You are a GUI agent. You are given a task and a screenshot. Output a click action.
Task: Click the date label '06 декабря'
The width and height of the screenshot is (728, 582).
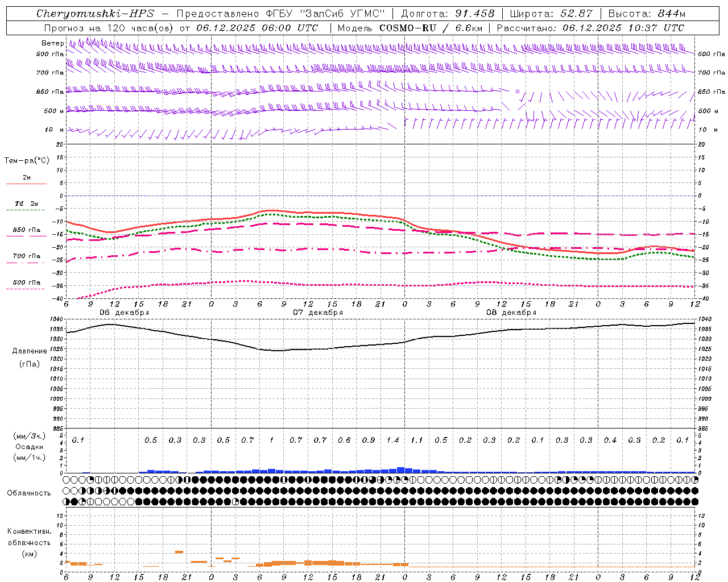[x=125, y=313]
